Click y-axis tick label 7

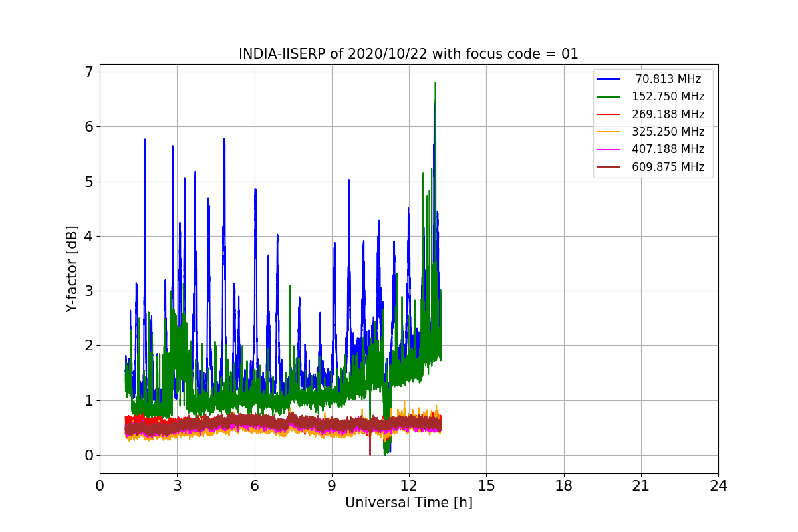tap(88, 72)
